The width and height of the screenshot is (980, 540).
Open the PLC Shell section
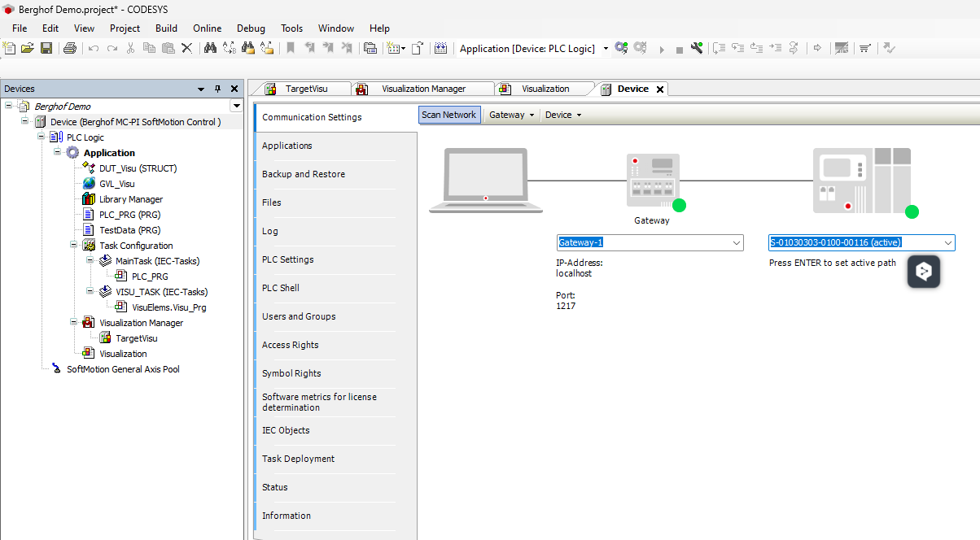click(x=326, y=288)
